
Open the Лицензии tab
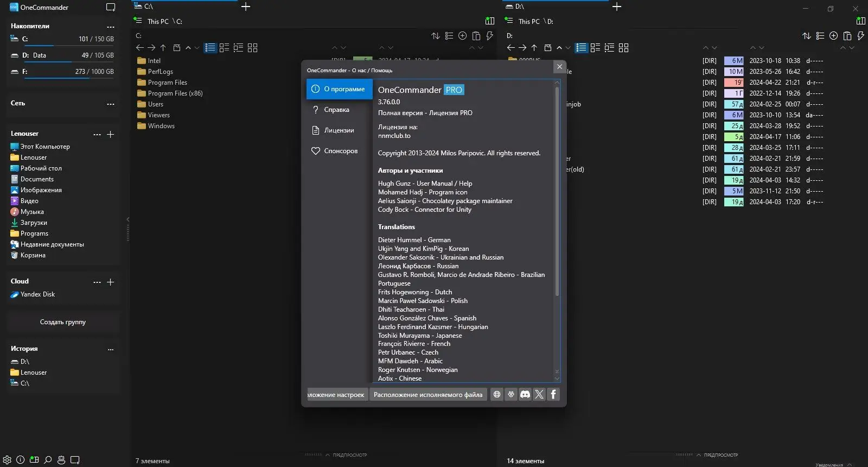(339, 130)
